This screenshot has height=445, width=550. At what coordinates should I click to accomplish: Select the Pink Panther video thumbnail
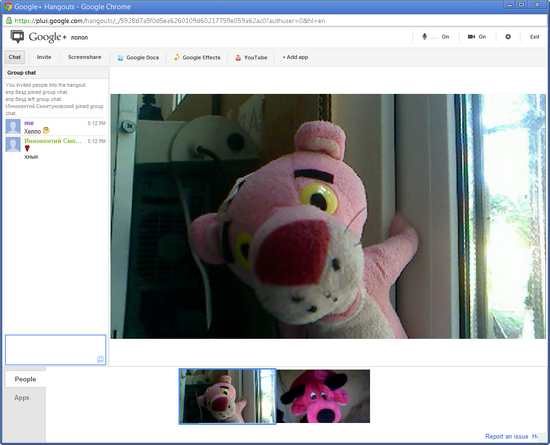(x=227, y=396)
